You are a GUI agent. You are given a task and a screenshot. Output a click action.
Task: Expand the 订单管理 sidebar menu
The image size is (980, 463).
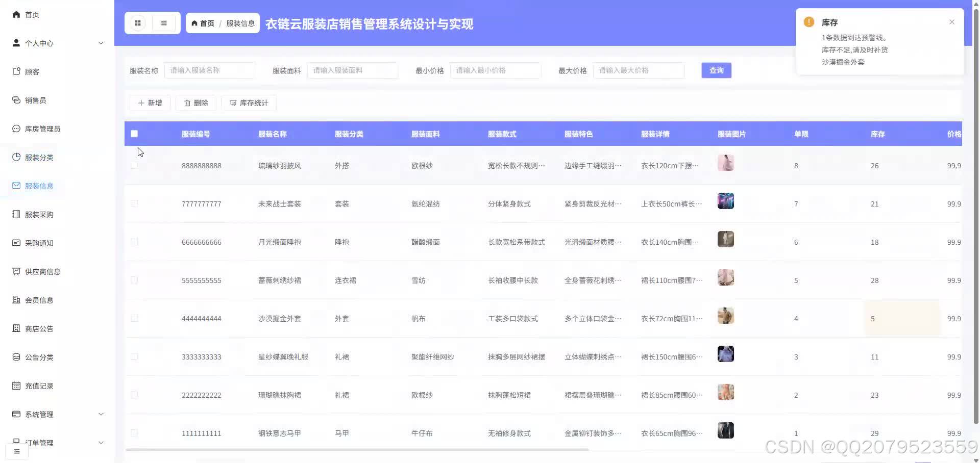click(x=57, y=443)
